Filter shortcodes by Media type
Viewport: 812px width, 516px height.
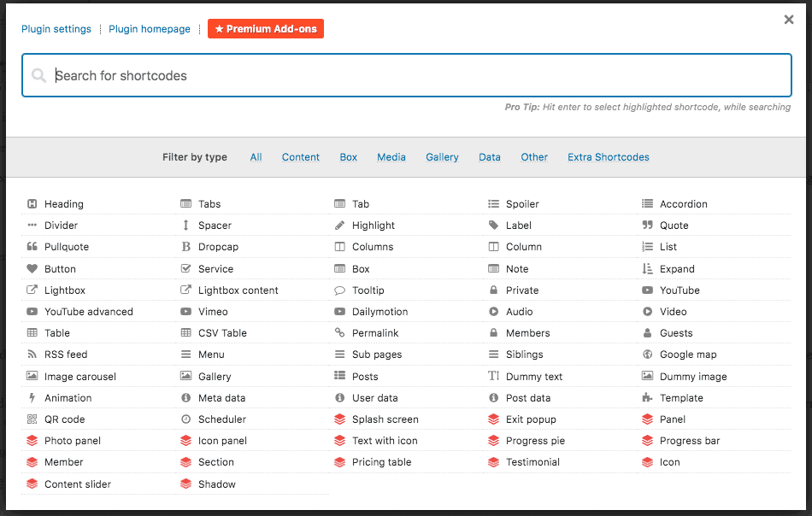(391, 157)
